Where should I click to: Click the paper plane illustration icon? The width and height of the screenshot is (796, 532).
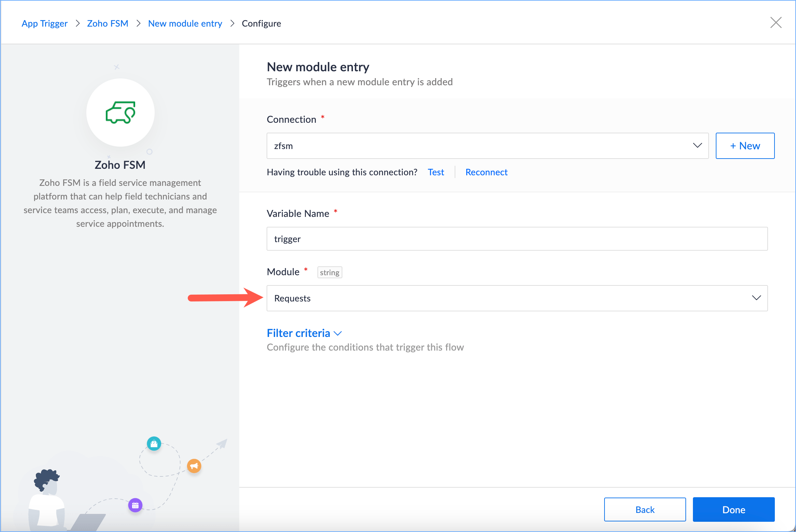[x=222, y=443]
